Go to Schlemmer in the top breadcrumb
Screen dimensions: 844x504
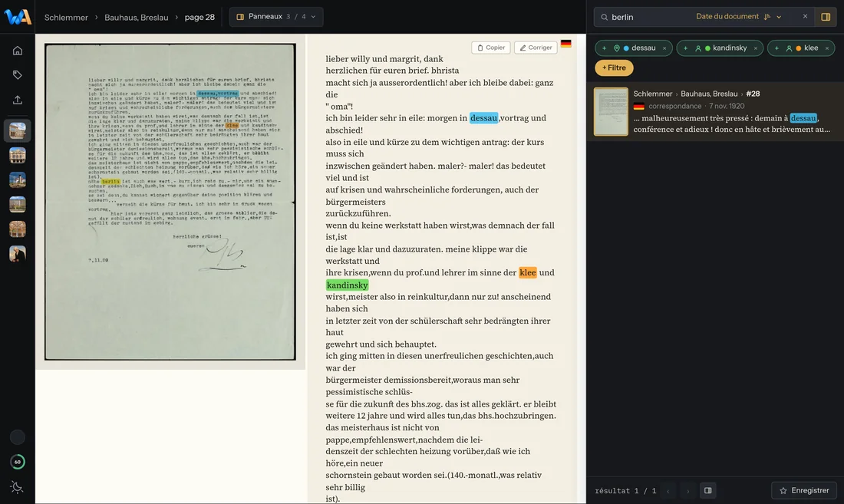pyautogui.click(x=66, y=17)
